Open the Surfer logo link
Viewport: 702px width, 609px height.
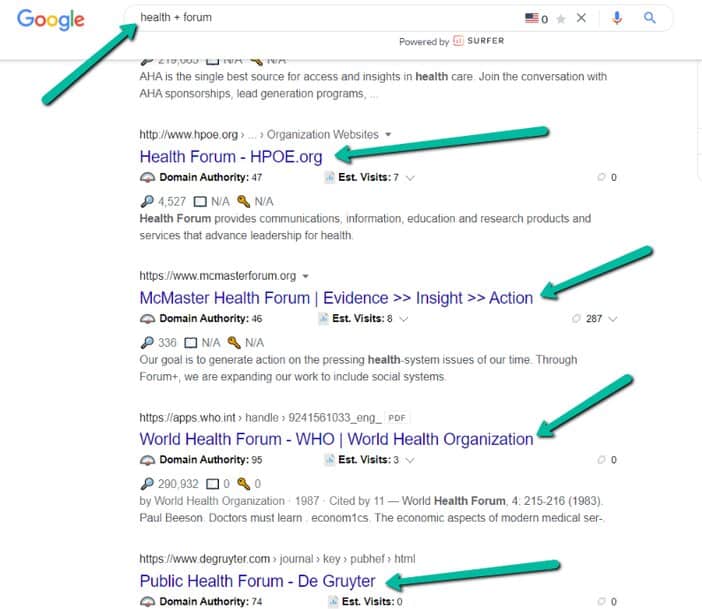tap(479, 41)
